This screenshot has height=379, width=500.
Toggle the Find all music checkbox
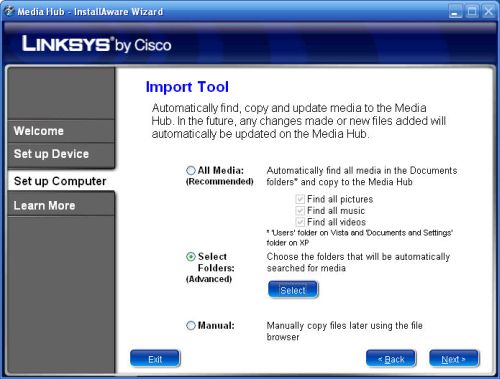[x=300, y=211]
